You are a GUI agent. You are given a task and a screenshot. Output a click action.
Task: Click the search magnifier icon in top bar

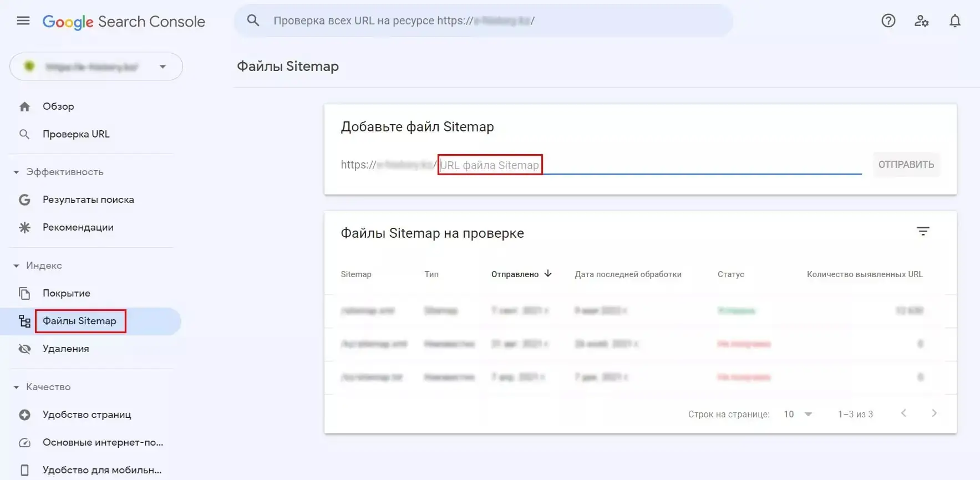click(253, 21)
